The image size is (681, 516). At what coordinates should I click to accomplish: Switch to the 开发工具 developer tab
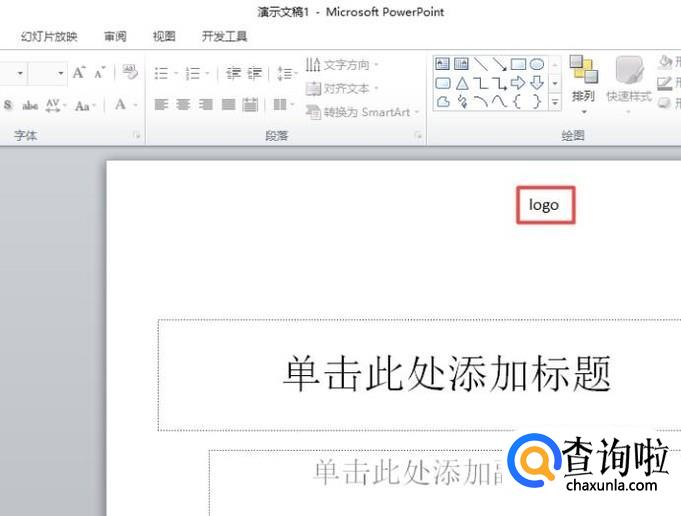225,36
